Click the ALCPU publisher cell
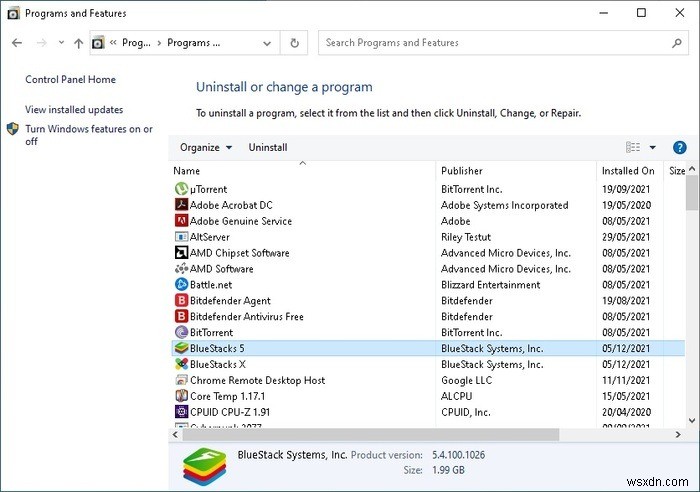 [x=456, y=396]
